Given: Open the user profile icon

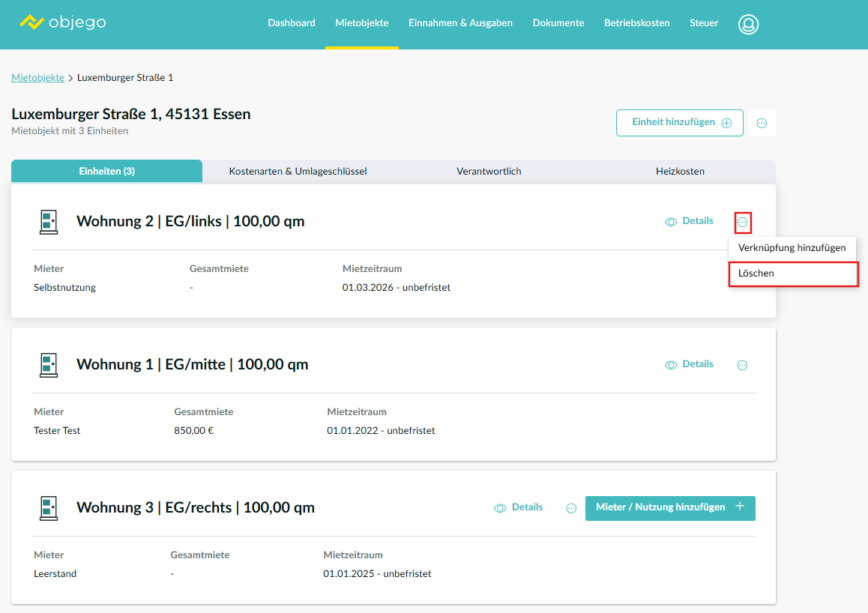Looking at the screenshot, I should pos(748,24).
